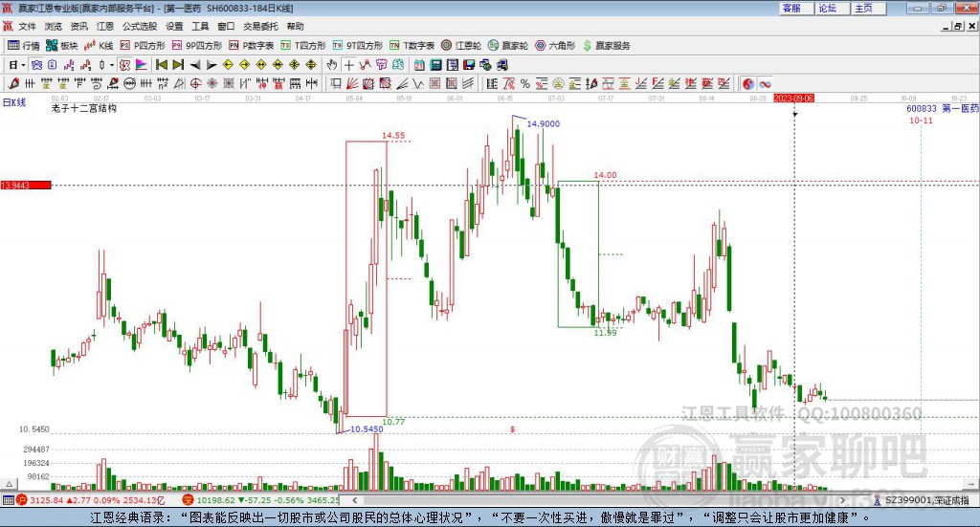Toggle the crosshair cursor tool
The height and width of the screenshot is (527, 980).
pos(348,65)
